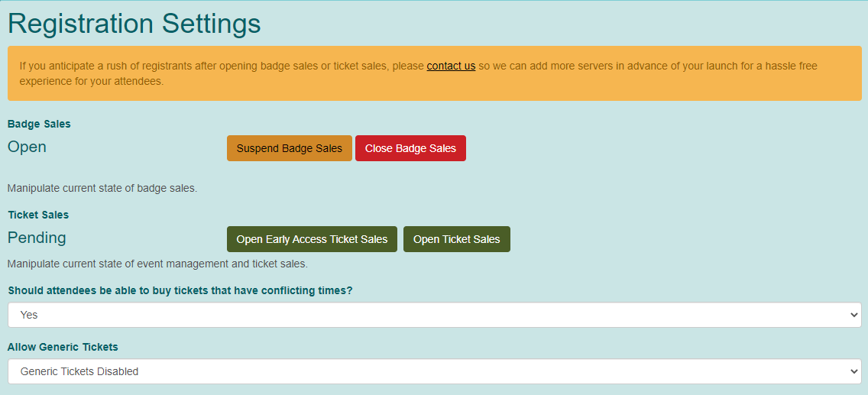Click 'Manipulate current state of badge sales.' text
The width and height of the screenshot is (868, 395).
102,188
